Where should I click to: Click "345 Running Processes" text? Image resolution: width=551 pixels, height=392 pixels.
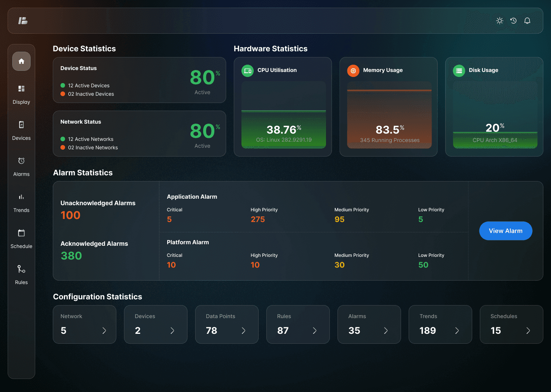tap(390, 140)
